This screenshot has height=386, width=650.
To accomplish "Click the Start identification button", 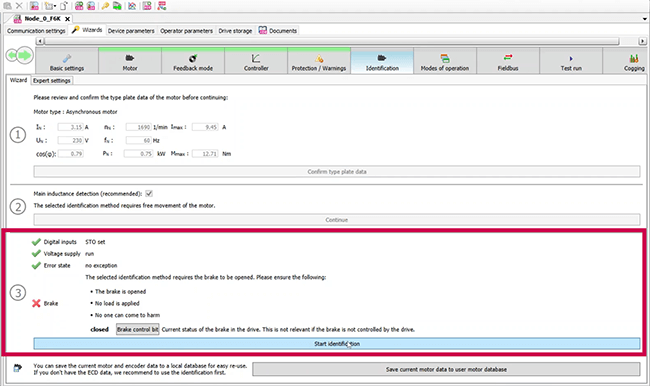I will (x=337, y=344).
